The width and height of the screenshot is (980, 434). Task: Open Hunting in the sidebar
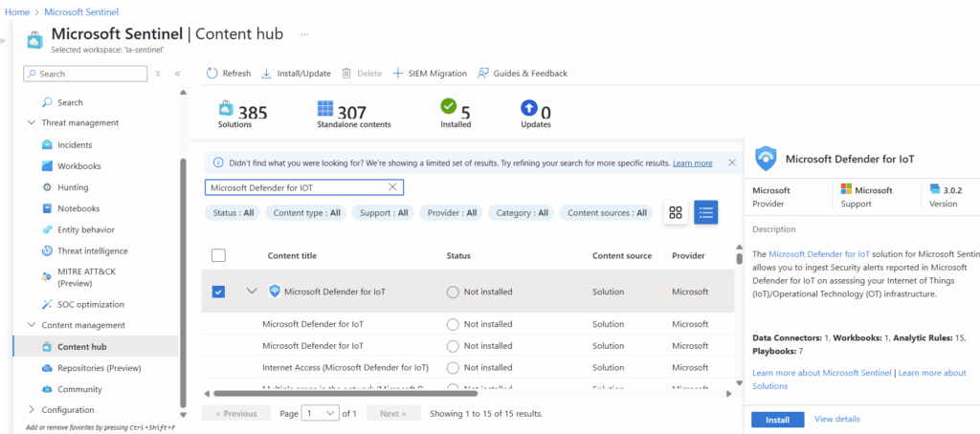pos(73,187)
